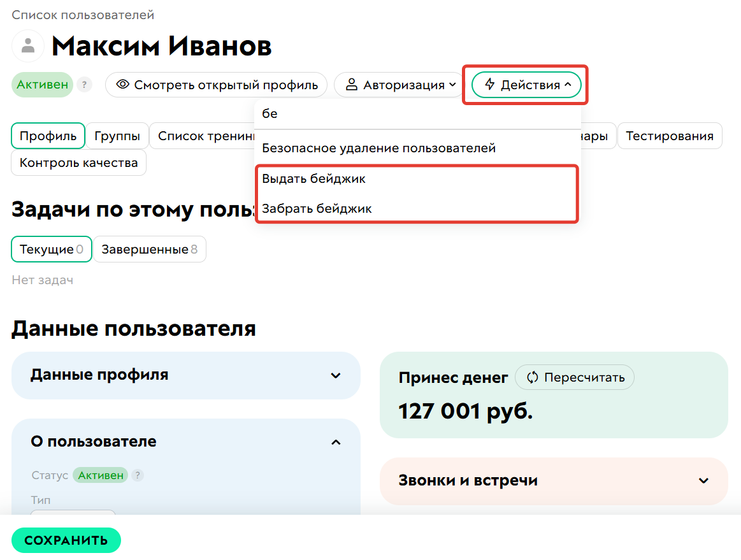Screen dimensions: 741x560
Task: Collapse the О пользователе section
Action: [x=336, y=442]
